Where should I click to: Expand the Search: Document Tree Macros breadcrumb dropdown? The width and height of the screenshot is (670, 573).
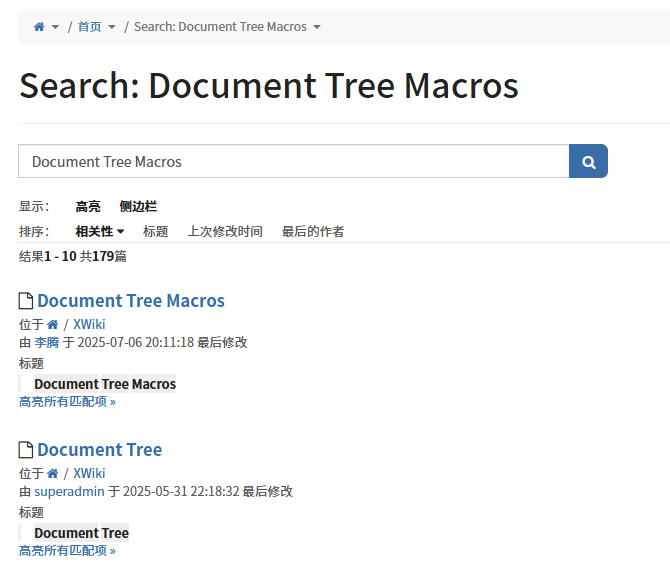coord(317,27)
